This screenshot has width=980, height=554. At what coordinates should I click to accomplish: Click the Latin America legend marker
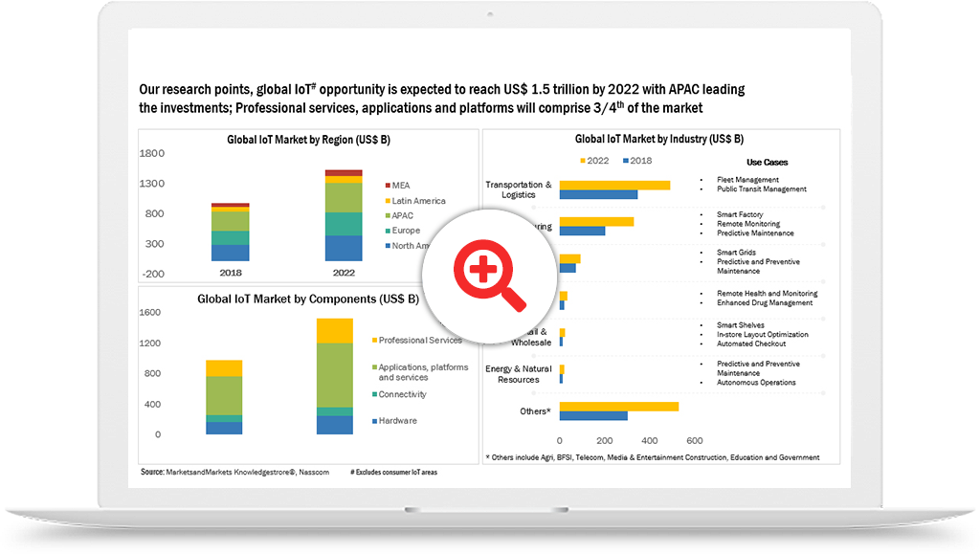(389, 201)
